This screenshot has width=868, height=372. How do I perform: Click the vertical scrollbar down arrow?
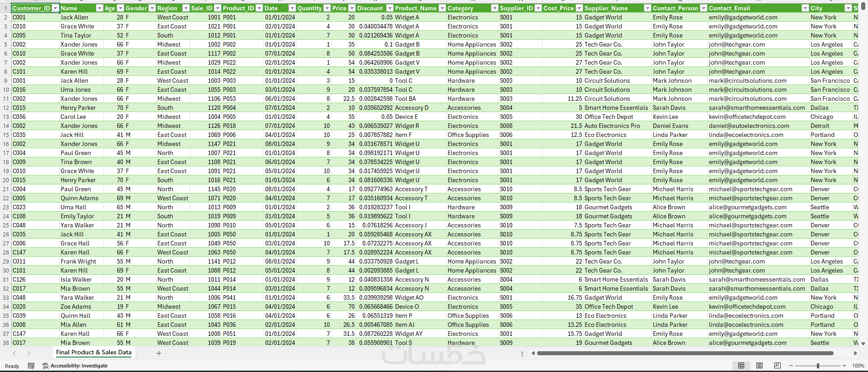pos(863,344)
